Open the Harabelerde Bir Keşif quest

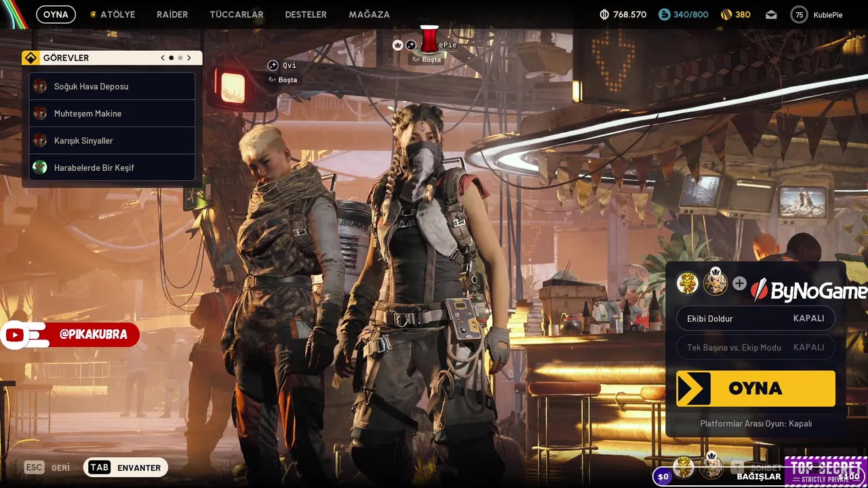pos(113,167)
